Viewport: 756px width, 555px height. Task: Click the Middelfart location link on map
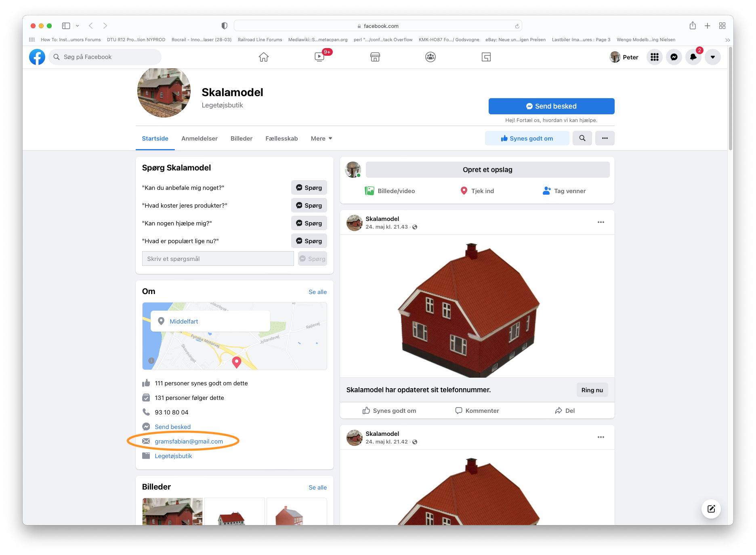coord(184,321)
